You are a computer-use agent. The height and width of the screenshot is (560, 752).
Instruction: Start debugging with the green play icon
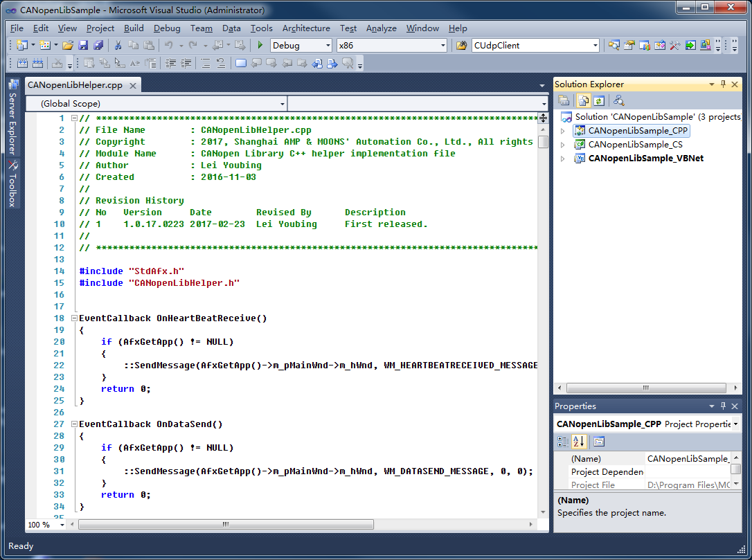(260, 46)
